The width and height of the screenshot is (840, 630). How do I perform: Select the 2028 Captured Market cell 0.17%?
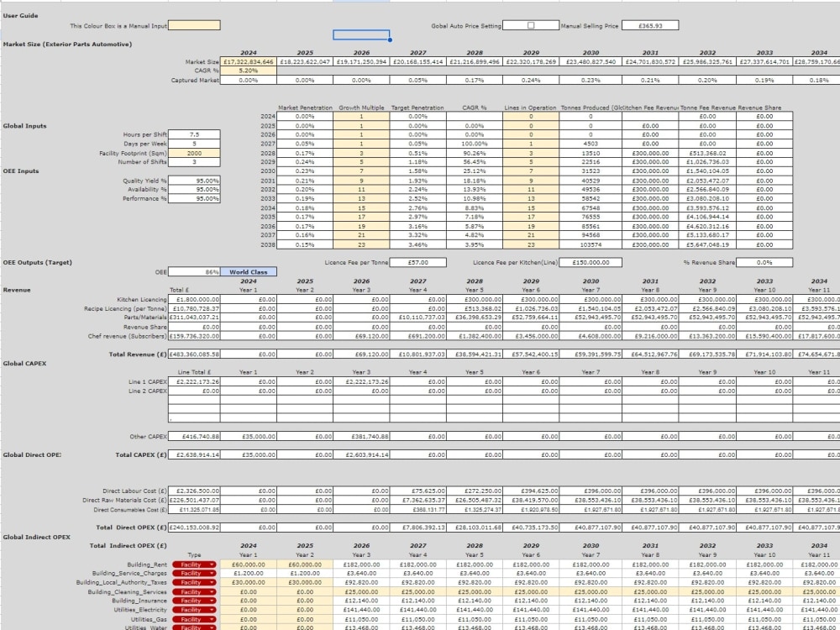point(475,80)
